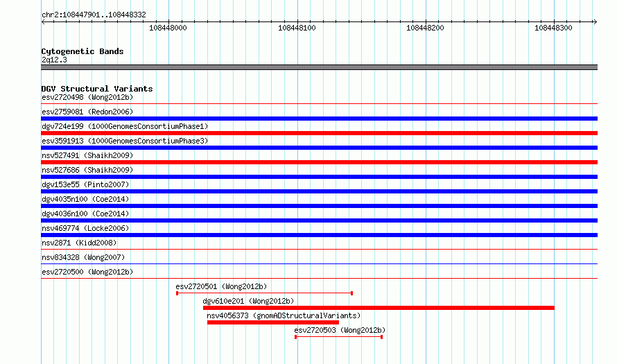Click the blue bar under nsv527686
The width and height of the screenshot is (617, 364).
click(319, 177)
